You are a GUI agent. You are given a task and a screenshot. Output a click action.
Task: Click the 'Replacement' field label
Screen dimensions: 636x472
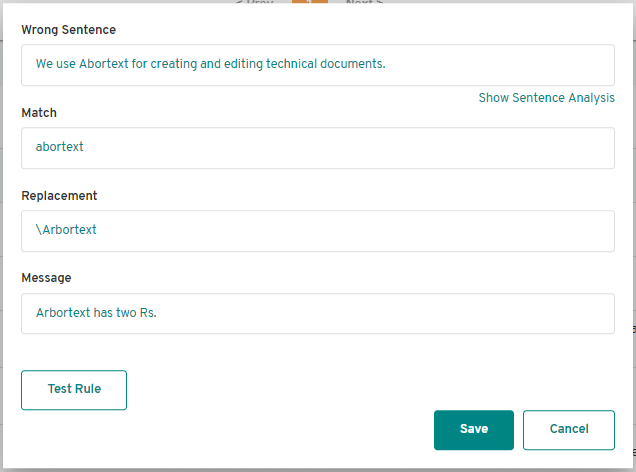tap(59, 195)
